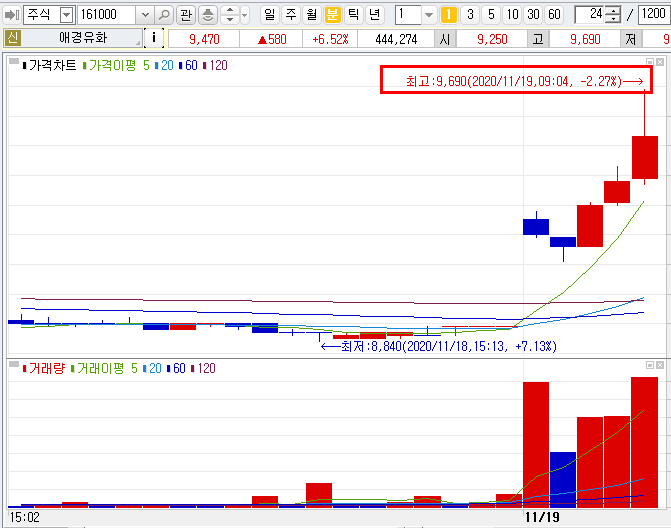
Task: Select the 일 daily chart period
Action: tap(270, 15)
